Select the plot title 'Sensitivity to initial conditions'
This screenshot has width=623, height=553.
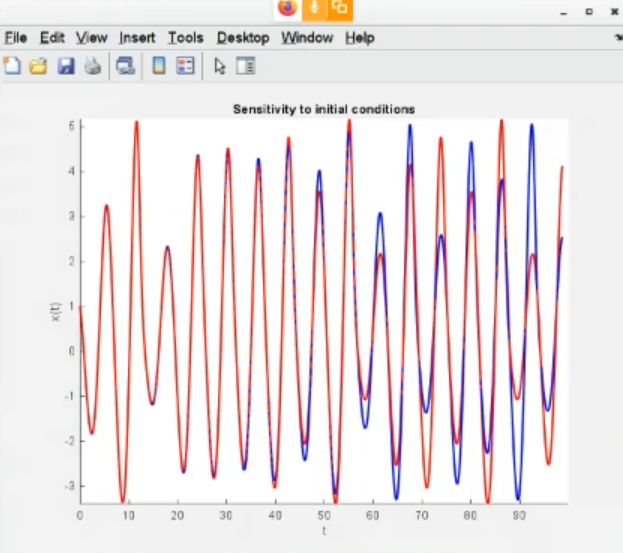point(323,108)
